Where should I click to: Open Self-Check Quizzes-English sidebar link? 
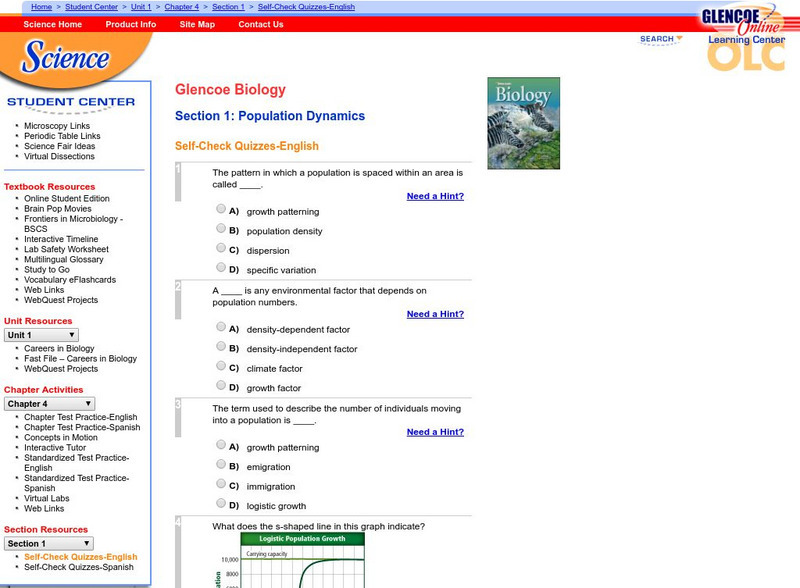81,557
